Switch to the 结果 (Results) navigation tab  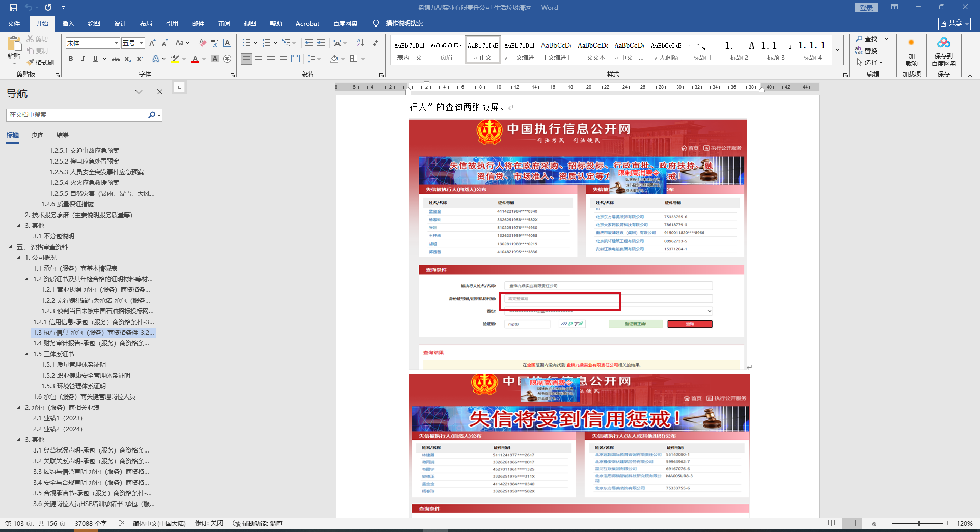click(63, 135)
